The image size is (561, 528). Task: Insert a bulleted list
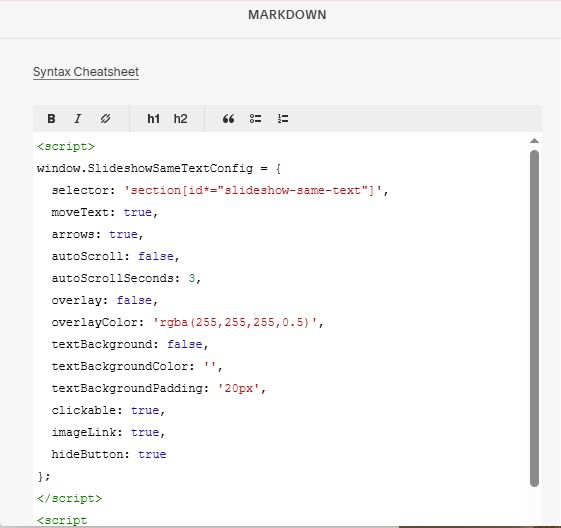point(255,118)
